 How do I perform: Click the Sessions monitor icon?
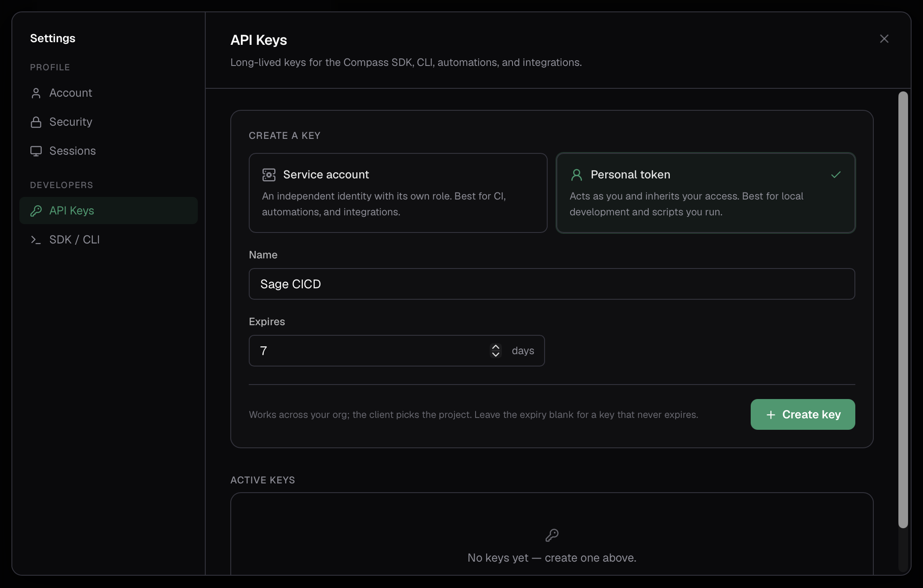[x=36, y=151]
